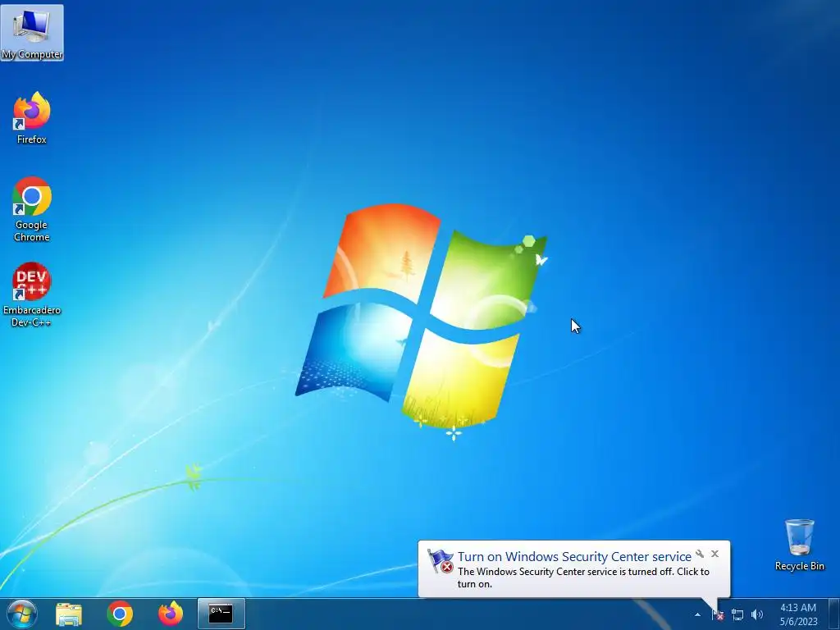Click the Show desktop strip at taskbar end
840x630 pixels.
834,614
